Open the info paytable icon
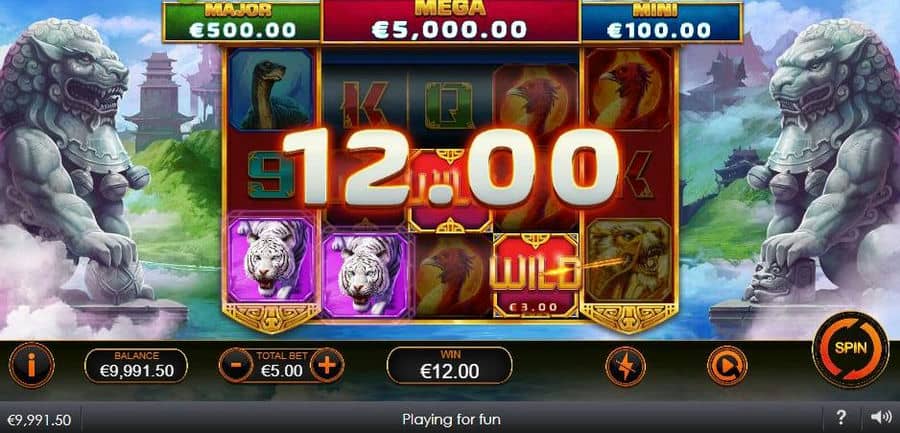The height and width of the screenshot is (433, 900). pos(32,365)
